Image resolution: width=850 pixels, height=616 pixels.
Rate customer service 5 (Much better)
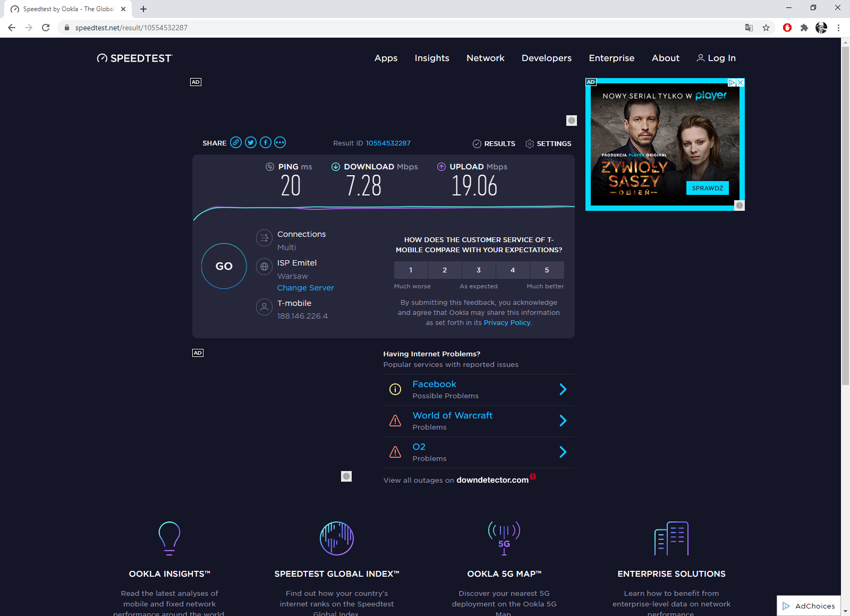(547, 270)
